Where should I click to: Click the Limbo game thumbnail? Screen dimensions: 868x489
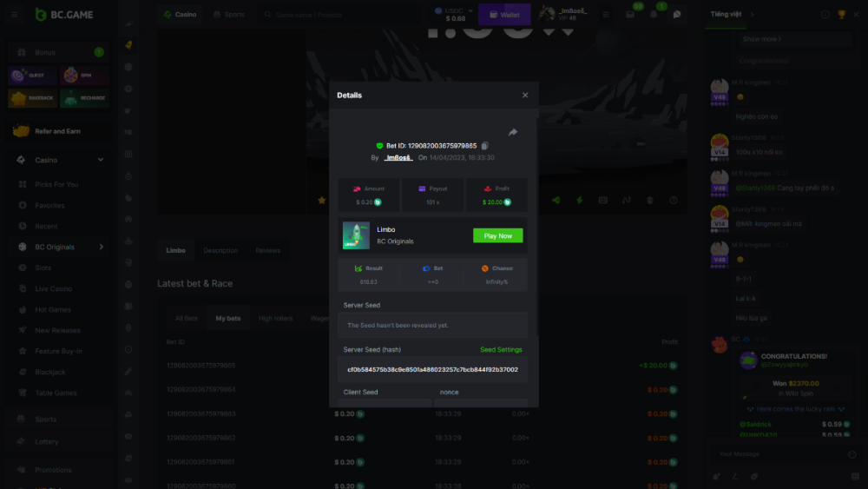click(356, 235)
